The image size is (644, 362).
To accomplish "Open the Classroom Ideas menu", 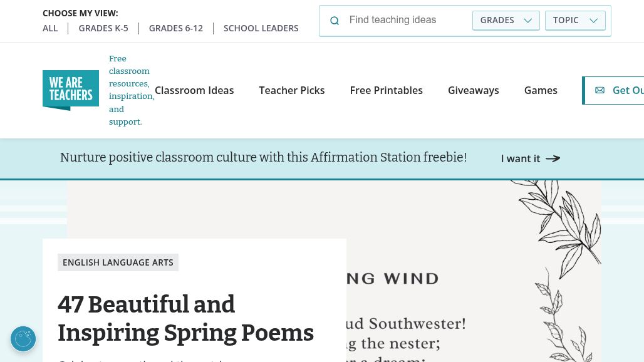I will [x=194, y=90].
